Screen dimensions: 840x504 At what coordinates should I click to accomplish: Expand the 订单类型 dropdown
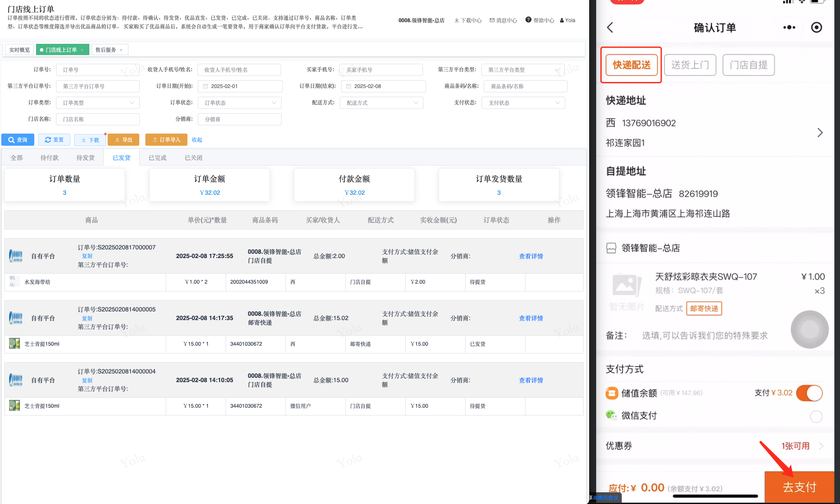(x=98, y=103)
